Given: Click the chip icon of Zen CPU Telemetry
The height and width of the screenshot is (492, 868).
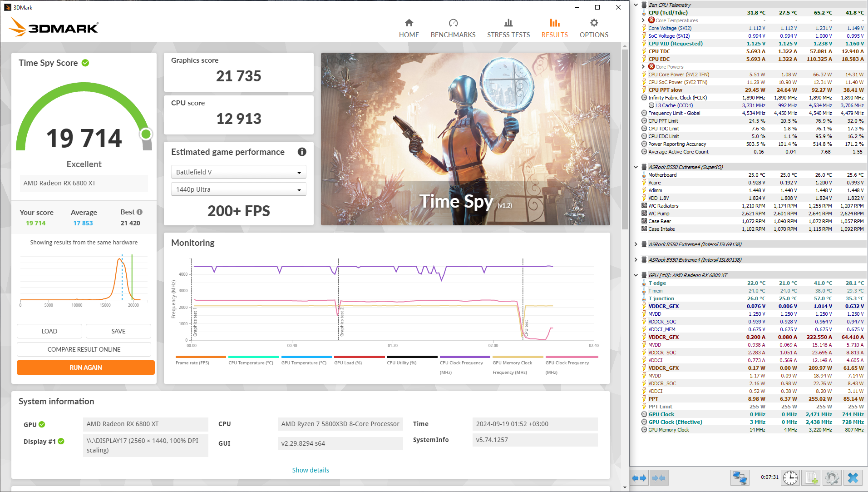Looking at the screenshot, I should click(644, 5).
